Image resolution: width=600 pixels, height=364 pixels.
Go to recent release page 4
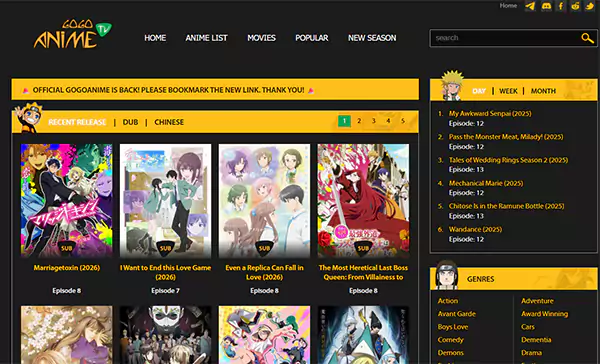(x=388, y=121)
